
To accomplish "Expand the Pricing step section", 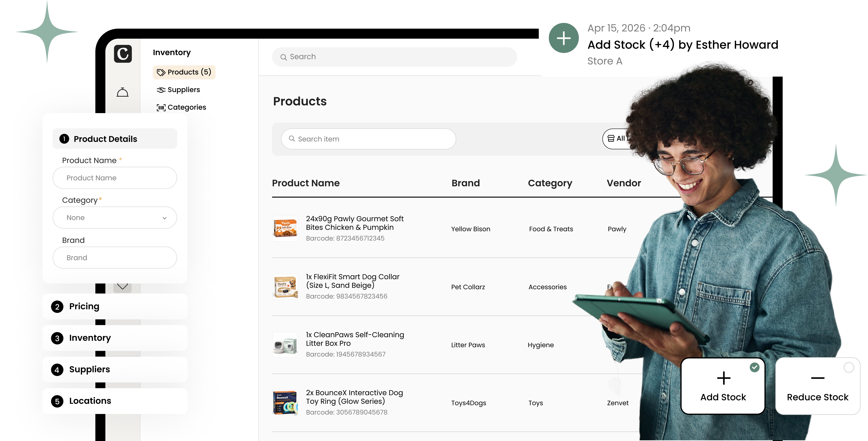I will click(115, 306).
